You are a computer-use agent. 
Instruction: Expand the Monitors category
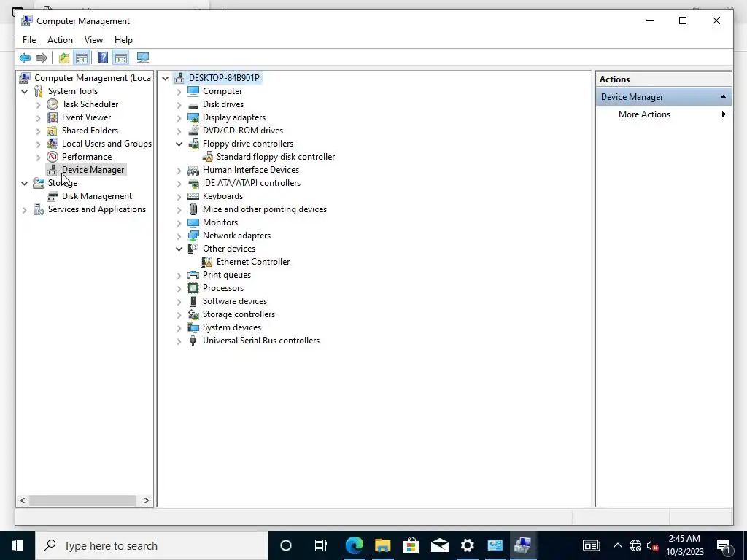click(179, 223)
